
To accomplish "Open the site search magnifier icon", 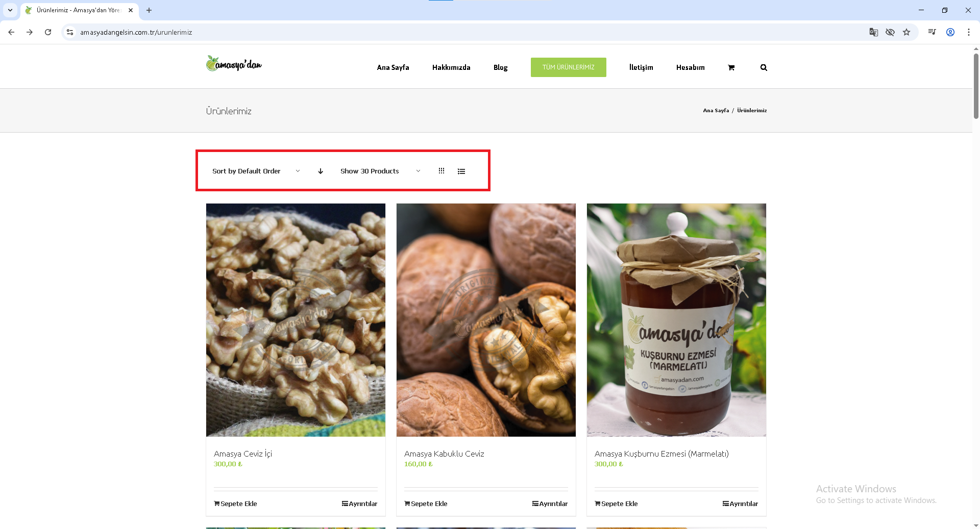I will pos(764,67).
